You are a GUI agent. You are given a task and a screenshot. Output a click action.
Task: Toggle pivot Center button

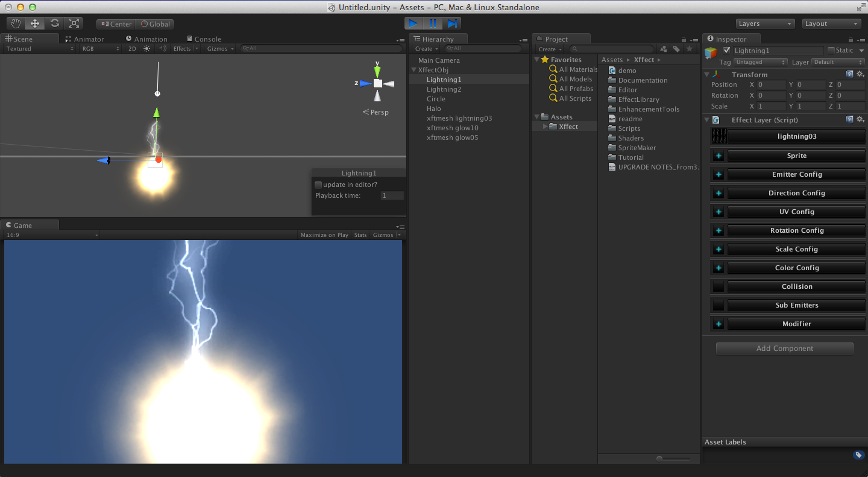tap(116, 24)
